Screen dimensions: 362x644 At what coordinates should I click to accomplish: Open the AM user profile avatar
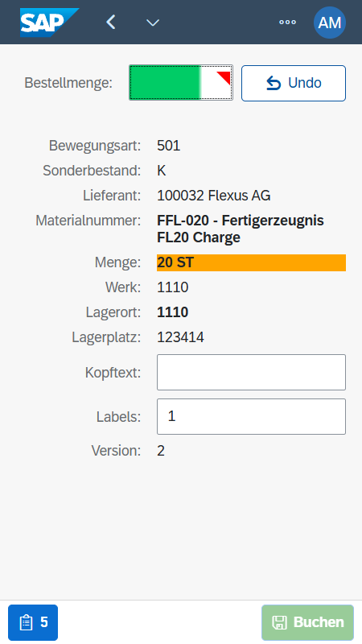click(330, 23)
